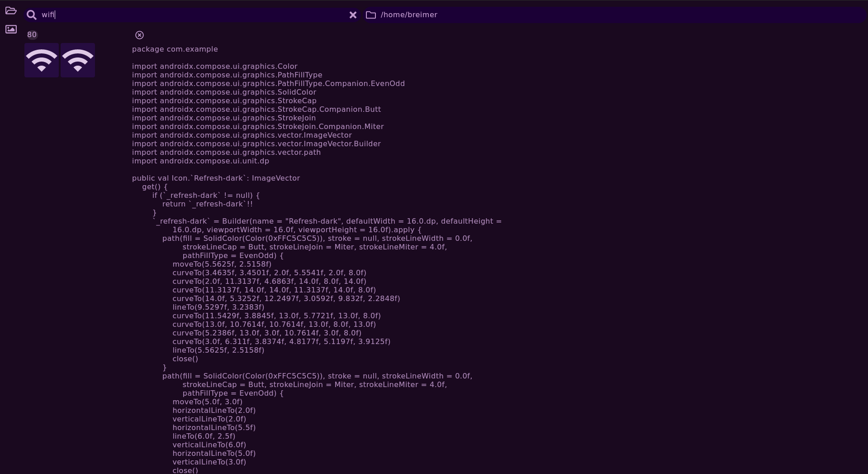Screen dimensions: 868x474
Task: Close the code preview with the circled X
Action: (x=139, y=35)
